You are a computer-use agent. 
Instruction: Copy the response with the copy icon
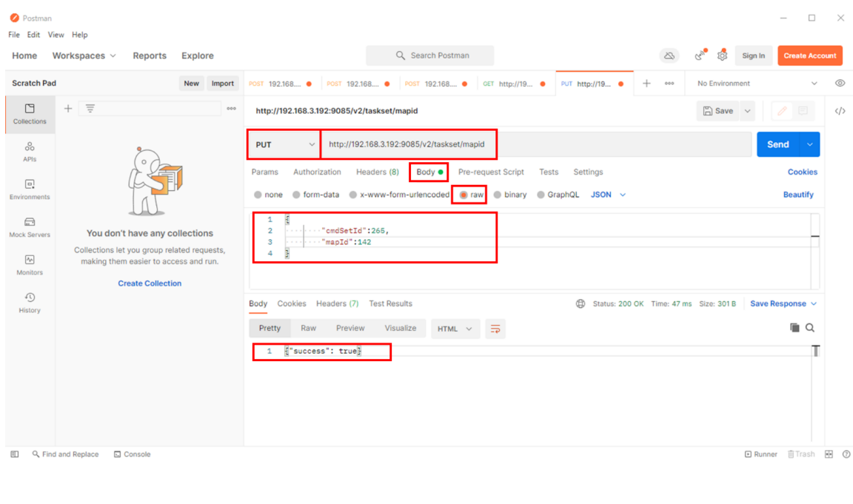coord(795,328)
